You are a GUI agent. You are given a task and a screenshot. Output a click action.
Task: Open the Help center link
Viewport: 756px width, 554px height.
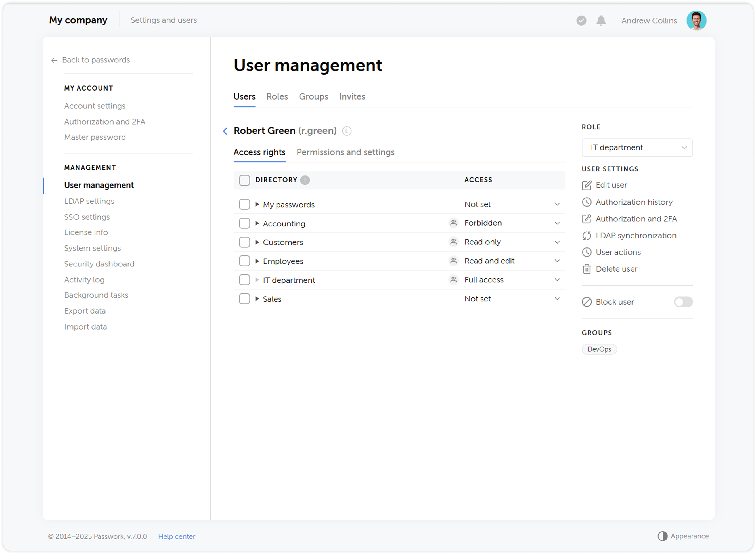tap(176, 536)
